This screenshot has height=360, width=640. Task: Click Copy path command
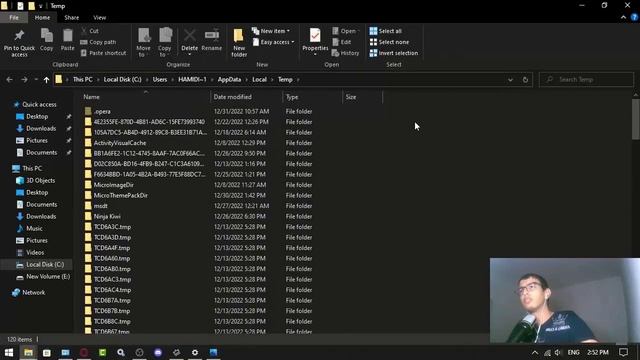click(x=98, y=42)
